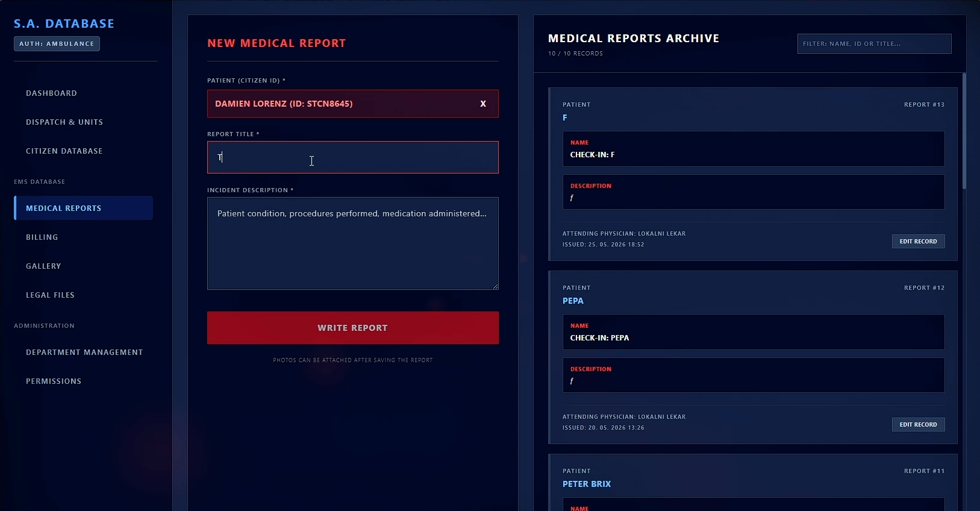
Task: Click 'CHECK-IN: F' report name
Action: [x=593, y=155]
